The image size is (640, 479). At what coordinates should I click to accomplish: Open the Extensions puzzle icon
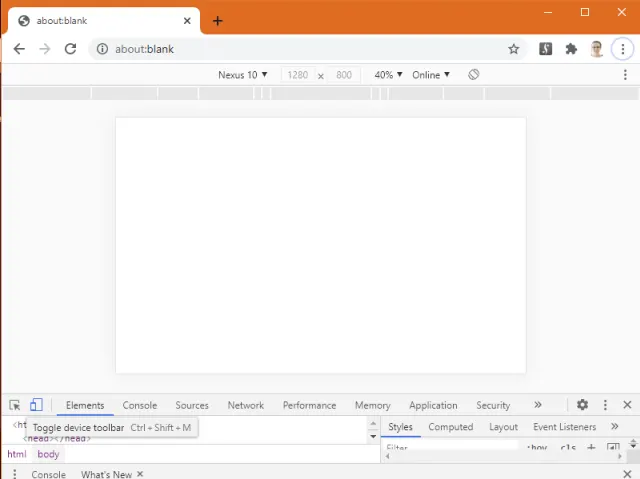pos(571,49)
